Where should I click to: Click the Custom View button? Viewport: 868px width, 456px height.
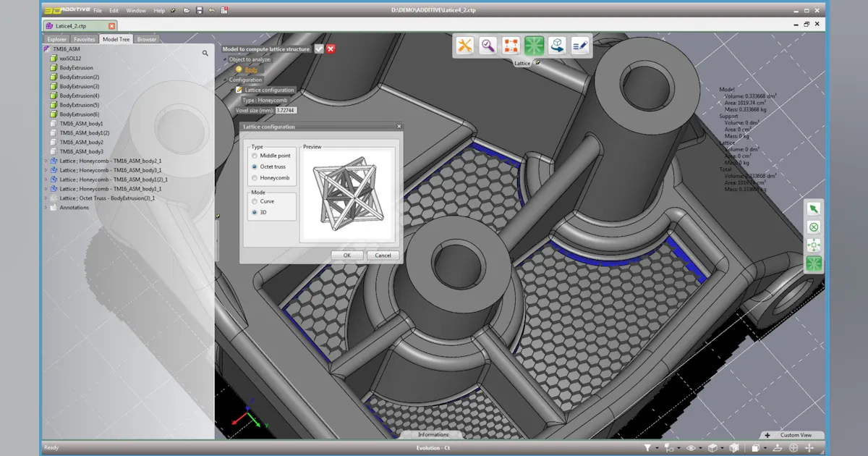coord(796,435)
